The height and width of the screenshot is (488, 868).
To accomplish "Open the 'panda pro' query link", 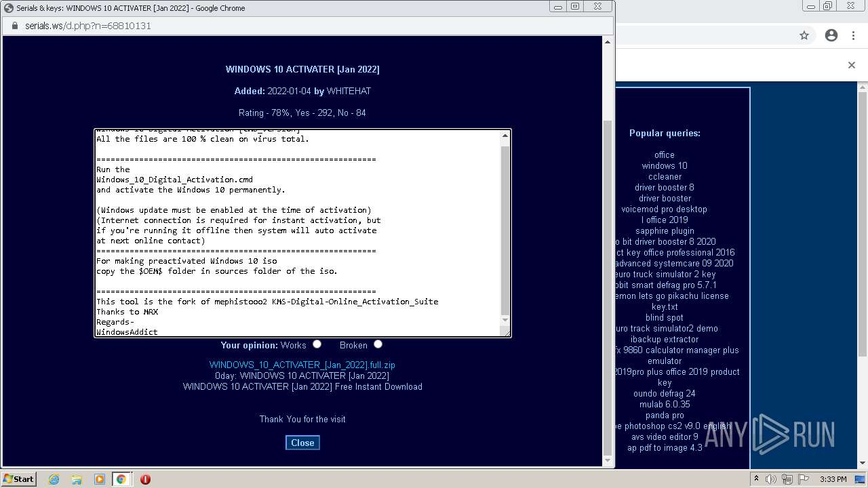I will pos(665,415).
